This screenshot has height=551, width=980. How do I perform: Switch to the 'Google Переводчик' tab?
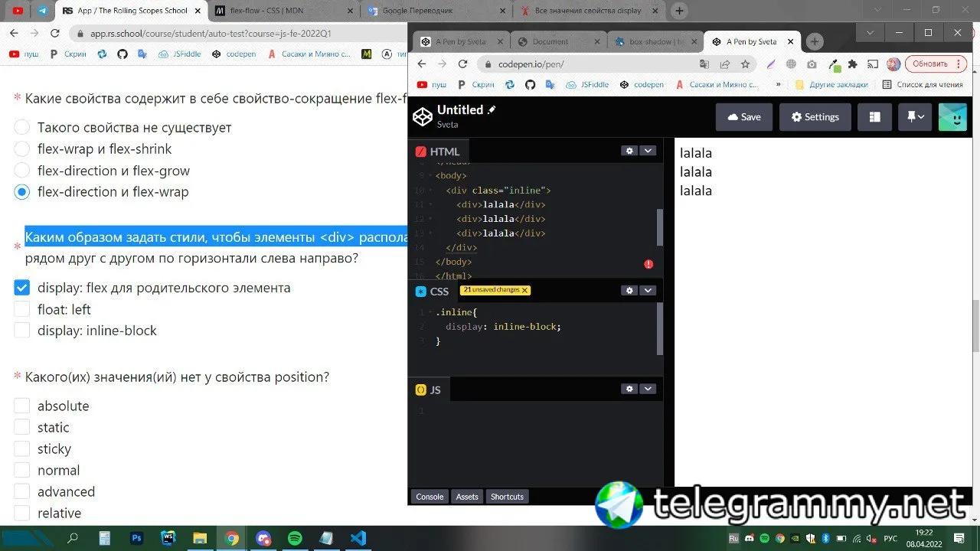coord(436,11)
